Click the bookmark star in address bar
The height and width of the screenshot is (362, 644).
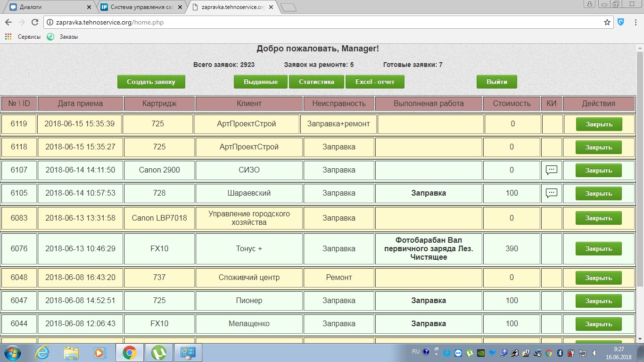[x=607, y=22]
